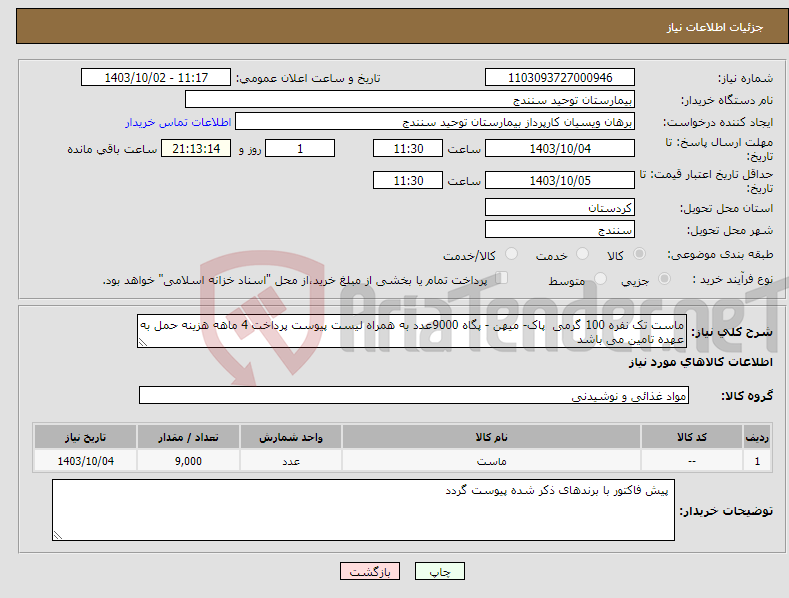Click the goods group field مواد غذائی و نوشیدنی
This screenshot has width=789, height=598.
(414, 396)
